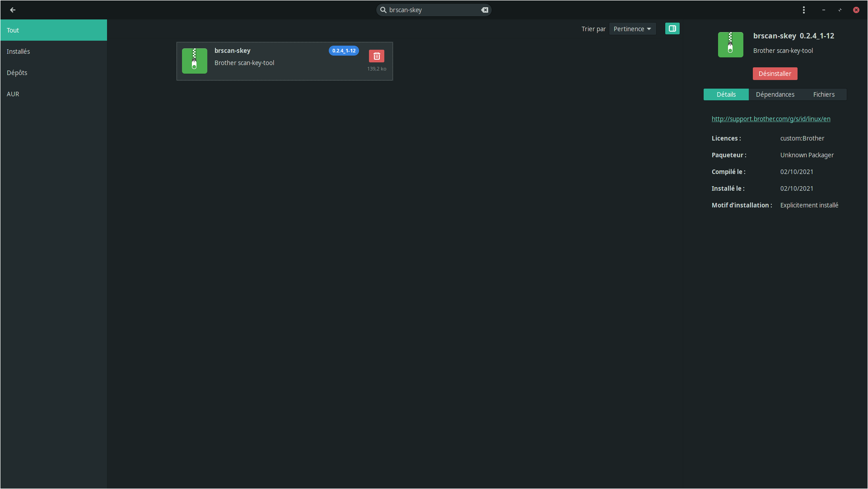Toggle the details side panel button
This screenshot has height=489, width=868.
tap(672, 29)
